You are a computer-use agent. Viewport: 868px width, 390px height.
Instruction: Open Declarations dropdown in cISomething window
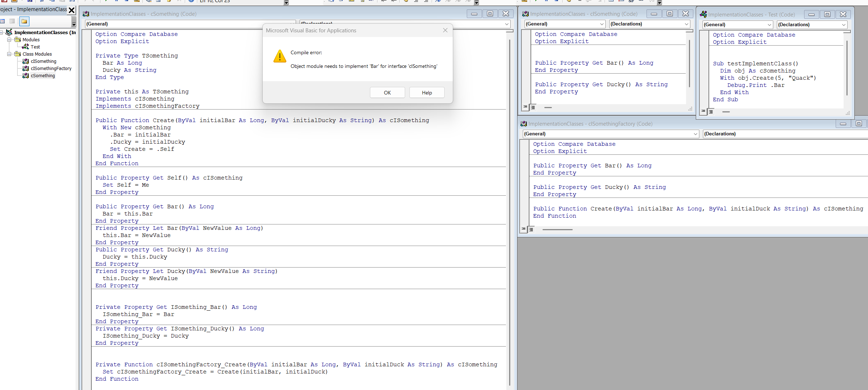tap(686, 24)
